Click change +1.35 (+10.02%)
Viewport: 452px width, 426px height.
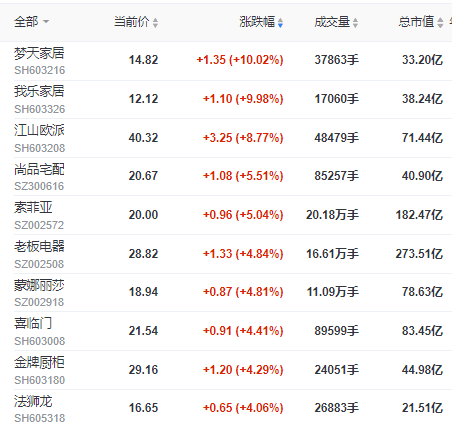[240, 60]
